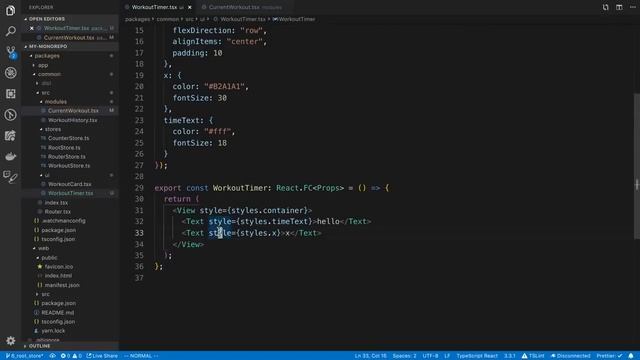Change encoding via UTF-8
Image resolution: width=640 pixels, height=360 pixels.
tap(430, 356)
